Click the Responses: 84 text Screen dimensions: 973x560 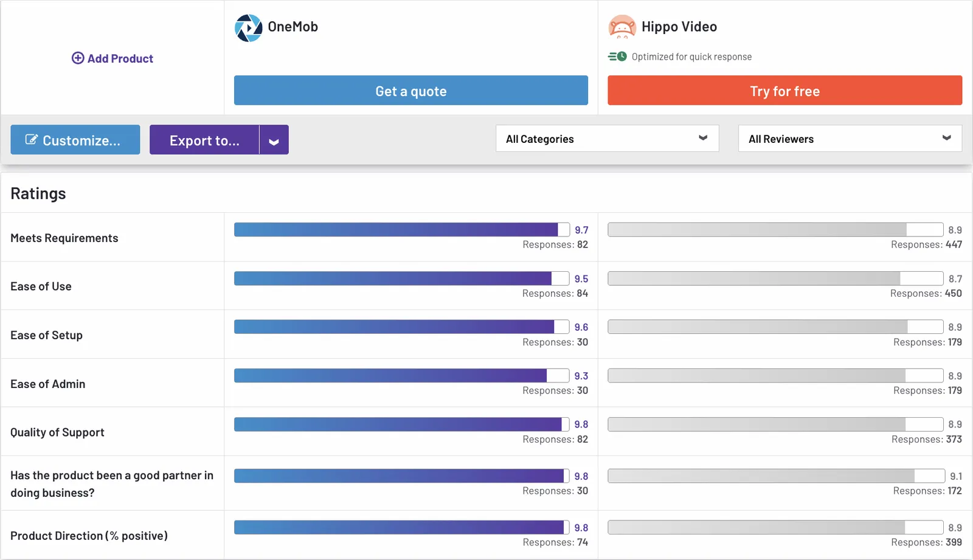click(555, 293)
